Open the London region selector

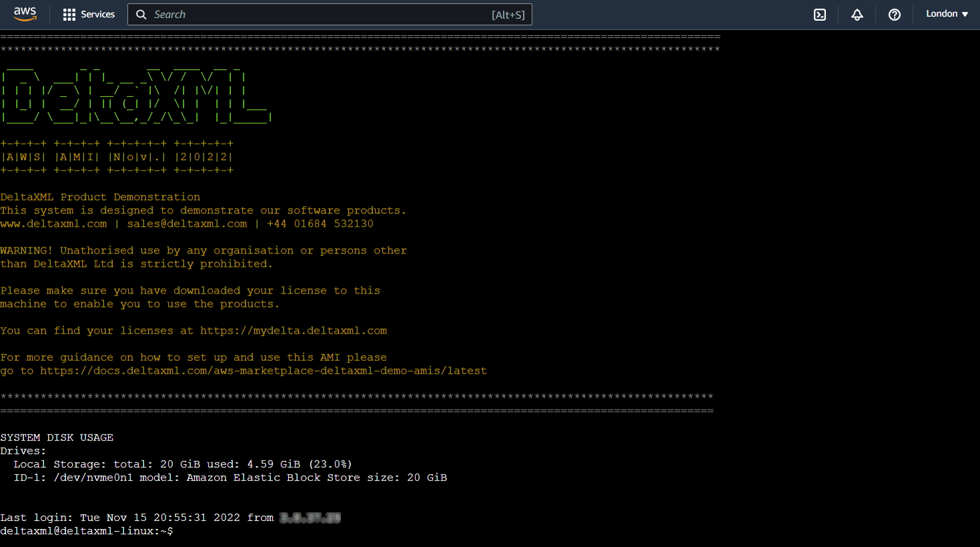[941, 14]
